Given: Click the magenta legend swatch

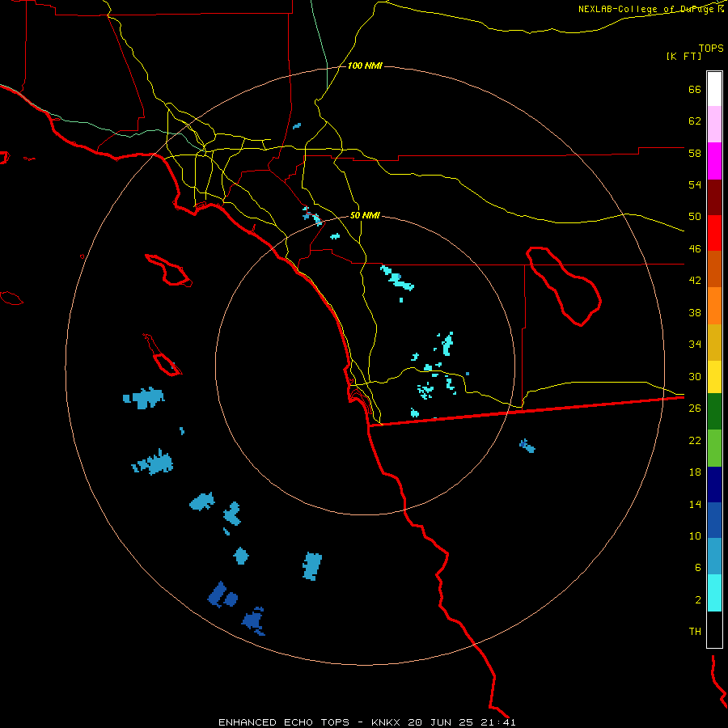Looking at the screenshot, I should point(714,161).
